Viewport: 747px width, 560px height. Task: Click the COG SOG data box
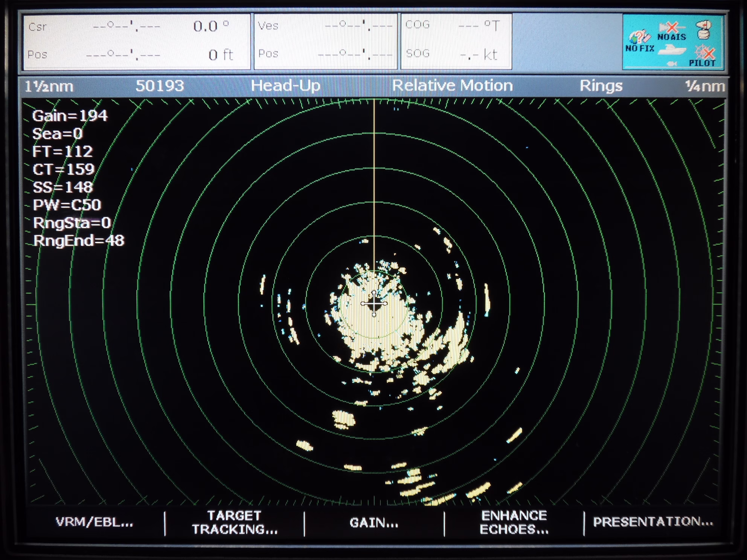(456, 41)
